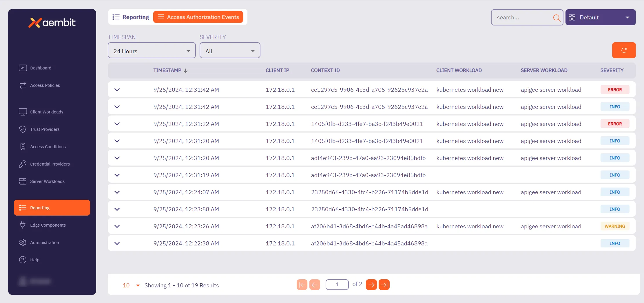Expand the 12:31:42 AM ERROR event row
Screen dimensions: 644x303
coord(117,90)
